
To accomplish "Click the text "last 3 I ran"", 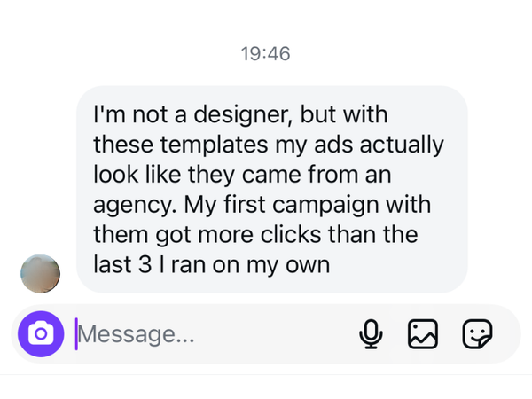I will point(159,264).
